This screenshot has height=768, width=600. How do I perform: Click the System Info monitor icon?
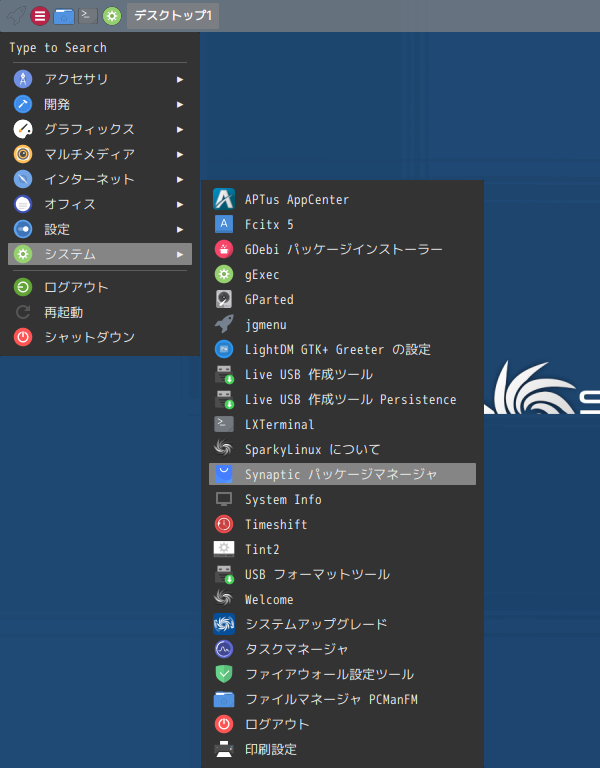coord(224,499)
